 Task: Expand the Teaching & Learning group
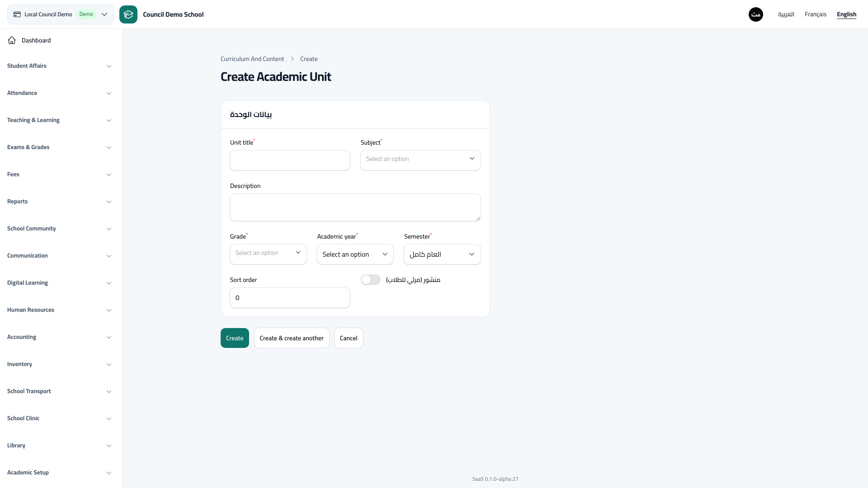(59, 120)
